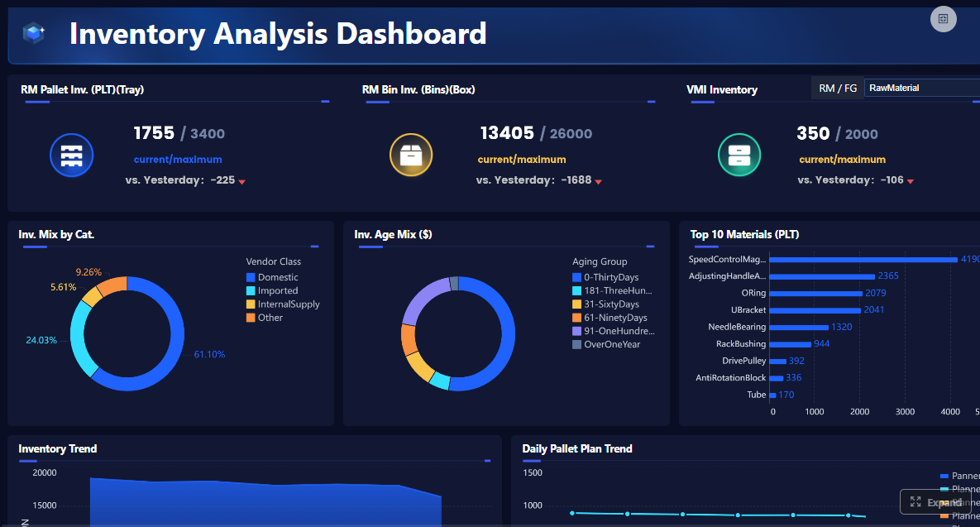Toggle InternalSupply legend swatch
This screenshot has width=980, height=527.
251,304
